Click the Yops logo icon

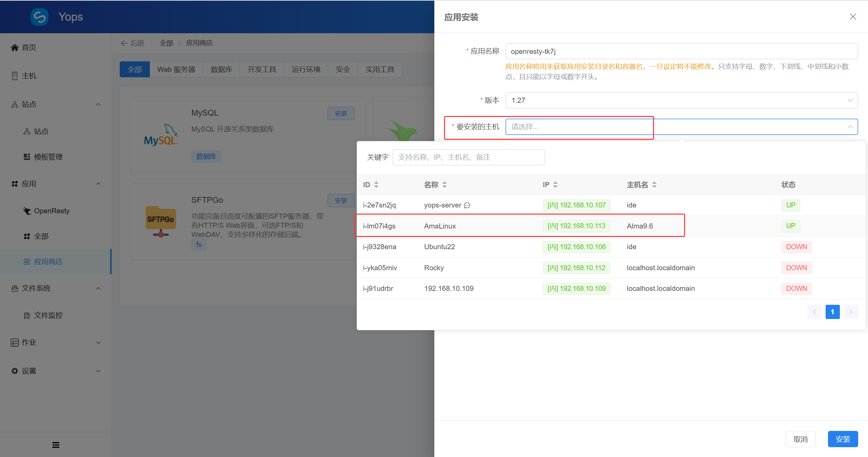[x=39, y=17]
